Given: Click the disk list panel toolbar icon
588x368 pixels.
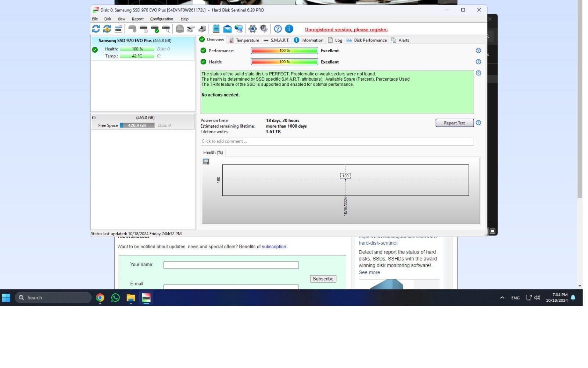Looking at the screenshot, I should click(x=118, y=29).
